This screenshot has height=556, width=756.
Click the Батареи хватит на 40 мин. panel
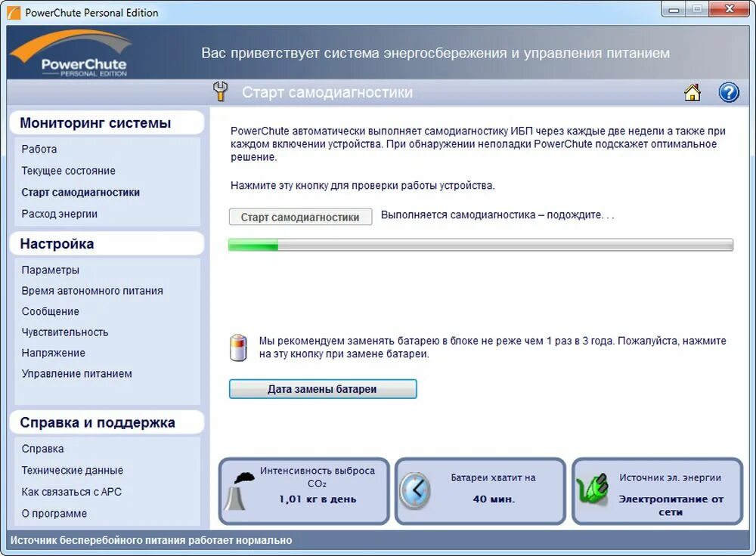(x=480, y=491)
